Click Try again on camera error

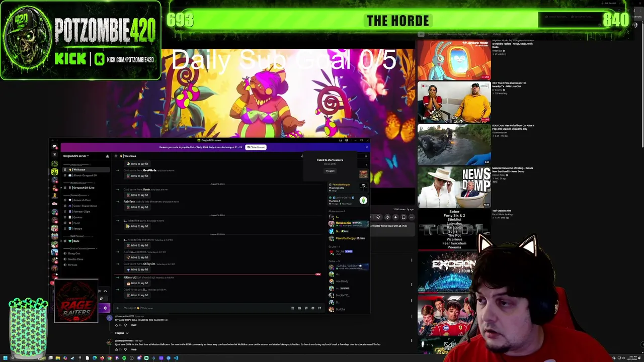point(330,171)
